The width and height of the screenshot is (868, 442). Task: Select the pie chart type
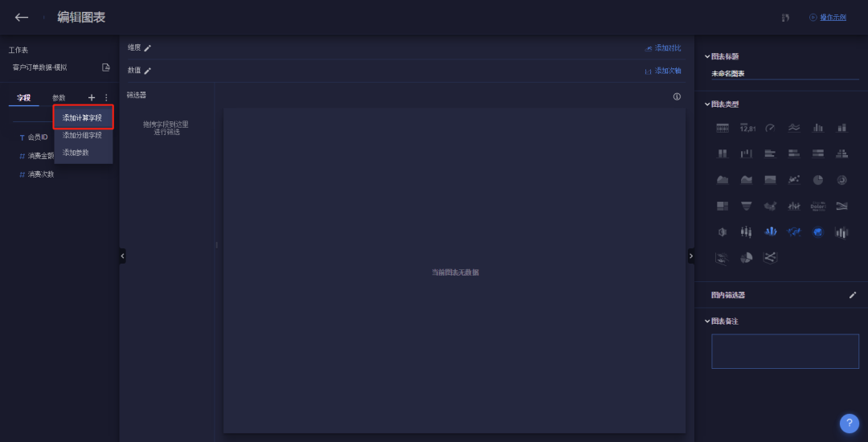coord(817,180)
